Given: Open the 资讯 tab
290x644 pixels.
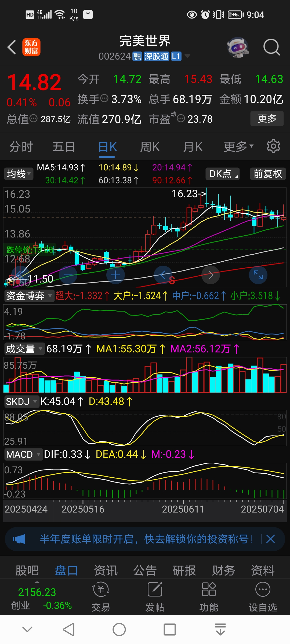Looking at the screenshot, I should [106, 570].
